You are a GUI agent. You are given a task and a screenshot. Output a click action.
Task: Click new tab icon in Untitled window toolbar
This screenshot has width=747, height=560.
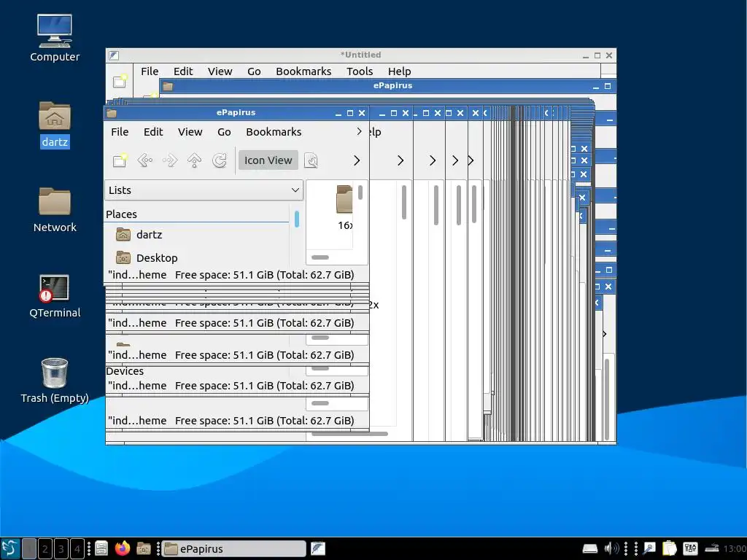120,81
